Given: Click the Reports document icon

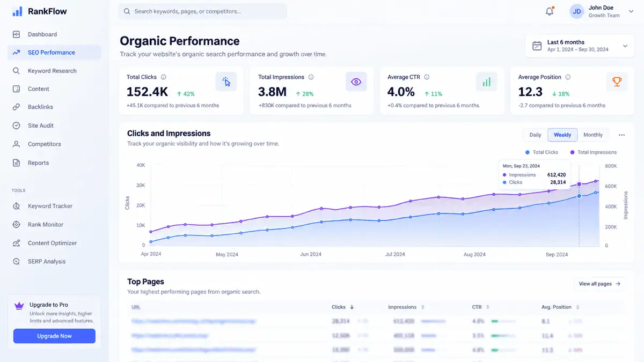Looking at the screenshot, I should (16, 163).
